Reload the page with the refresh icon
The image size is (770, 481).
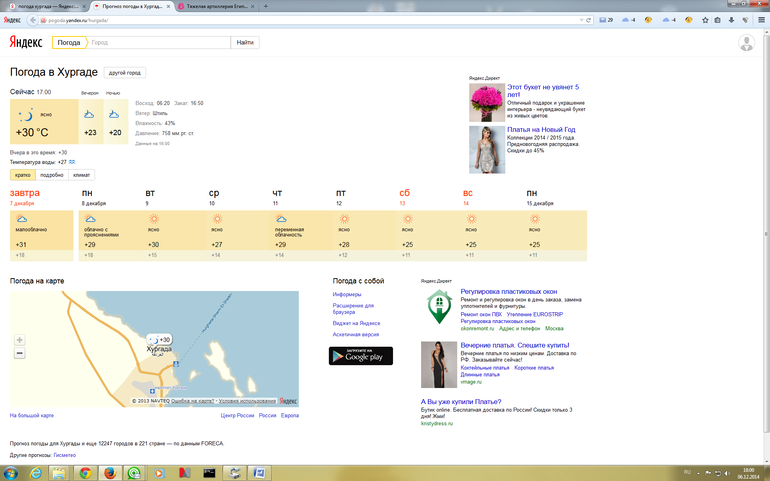588,20
